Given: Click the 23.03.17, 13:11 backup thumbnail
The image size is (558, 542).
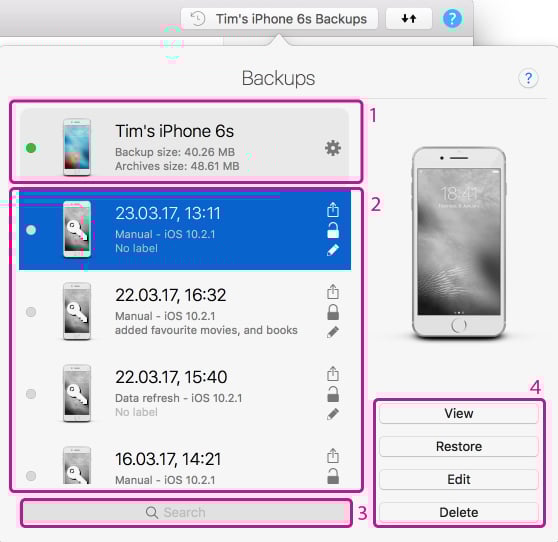Looking at the screenshot, I should click(77, 229).
